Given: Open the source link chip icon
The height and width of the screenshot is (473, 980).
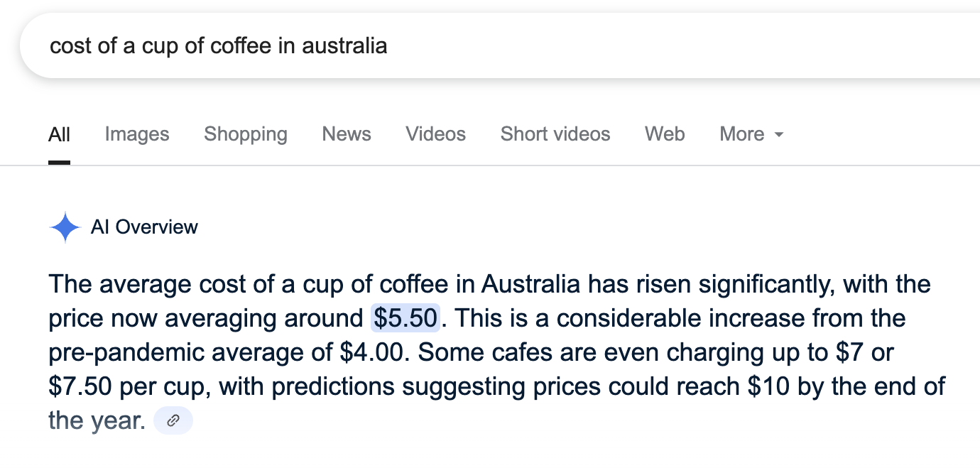Looking at the screenshot, I should (173, 421).
